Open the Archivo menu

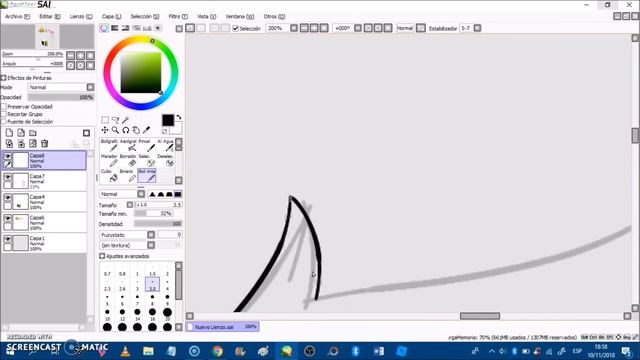coord(17,17)
